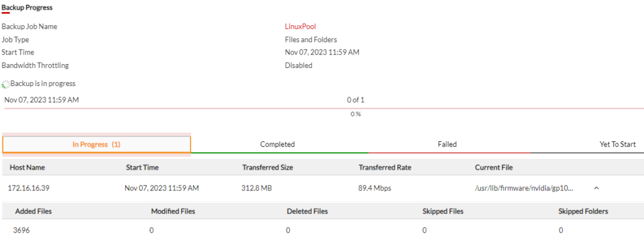The width and height of the screenshot is (644, 240).
Task: Open the LinuxPool backup job link
Action: click(300, 26)
